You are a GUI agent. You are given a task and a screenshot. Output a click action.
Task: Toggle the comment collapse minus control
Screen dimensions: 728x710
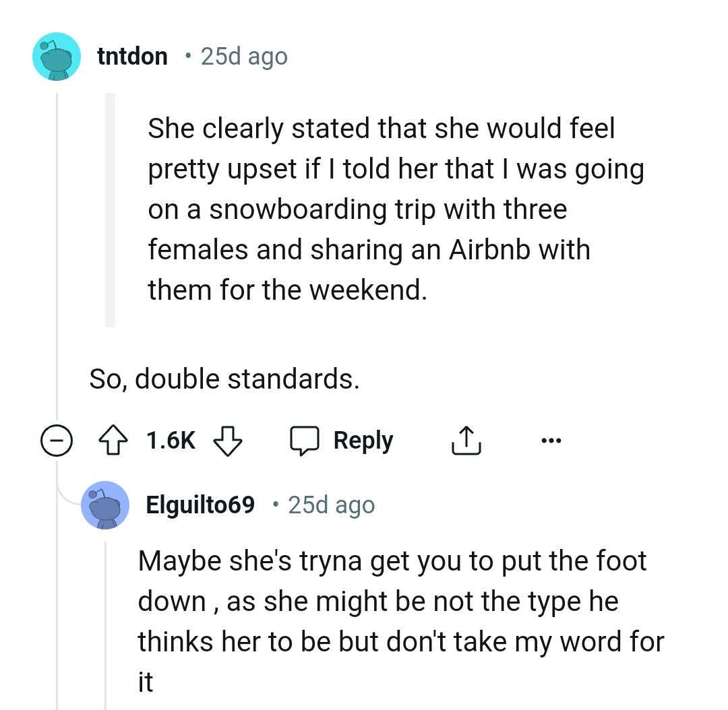tap(57, 441)
